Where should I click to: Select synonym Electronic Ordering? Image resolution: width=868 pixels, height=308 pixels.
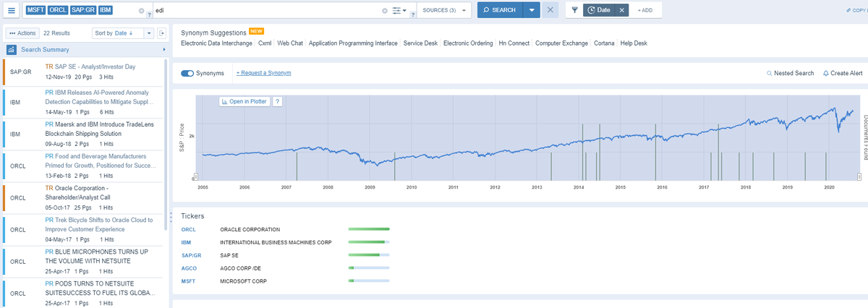pos(469,43)
